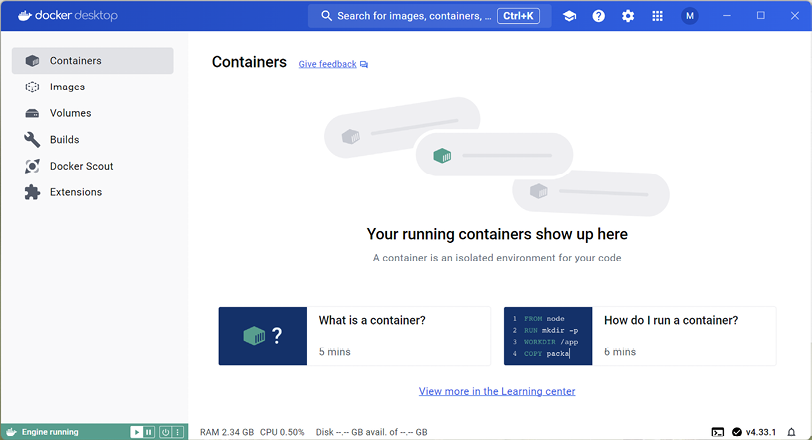Click the Give feedback link
812x440 pixels.
pos(327,64)
